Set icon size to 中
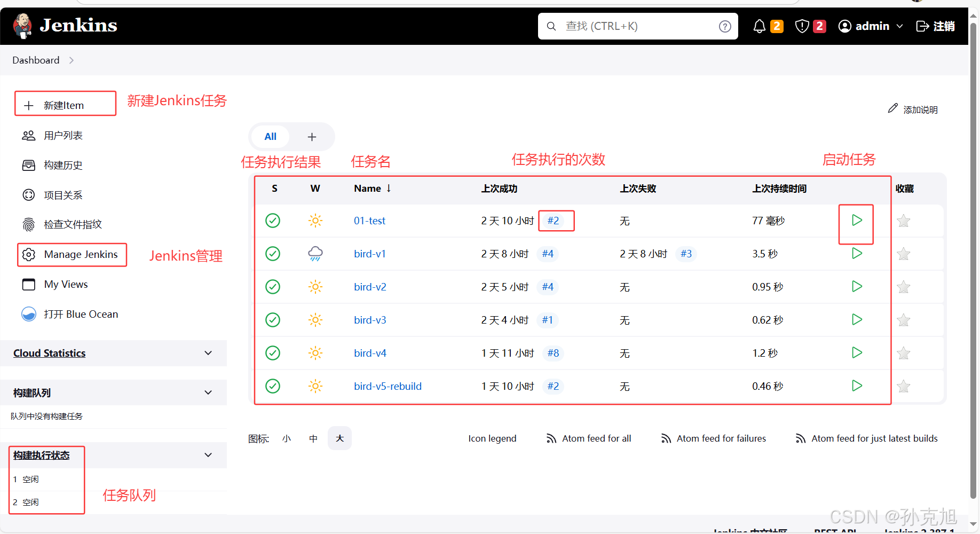Screen dimensions: 980x534 (313, 438)
